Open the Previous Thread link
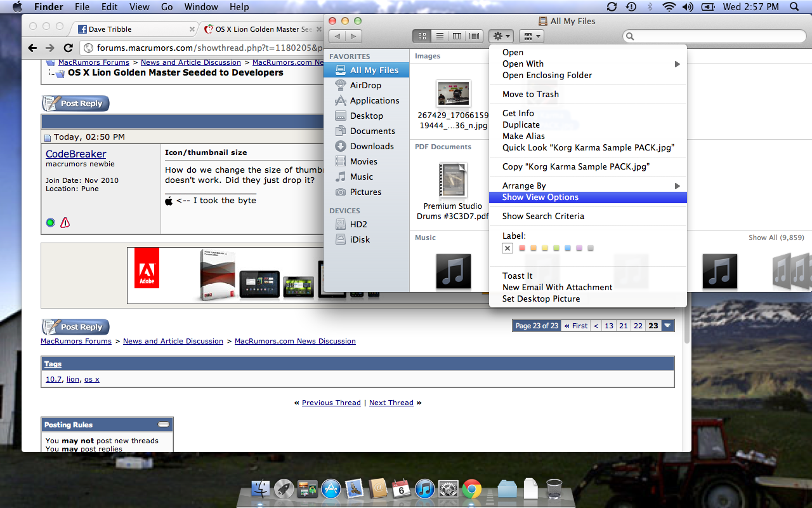 click(x=331, y=403)
